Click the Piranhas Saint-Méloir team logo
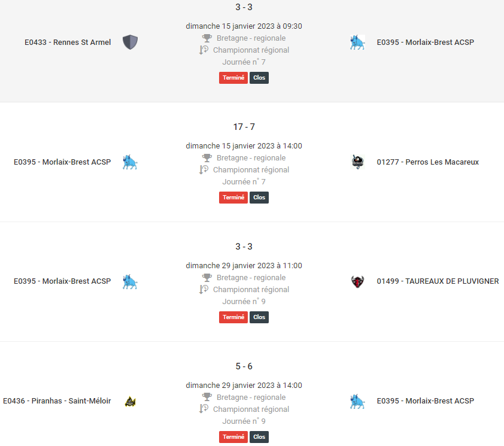 130,401
